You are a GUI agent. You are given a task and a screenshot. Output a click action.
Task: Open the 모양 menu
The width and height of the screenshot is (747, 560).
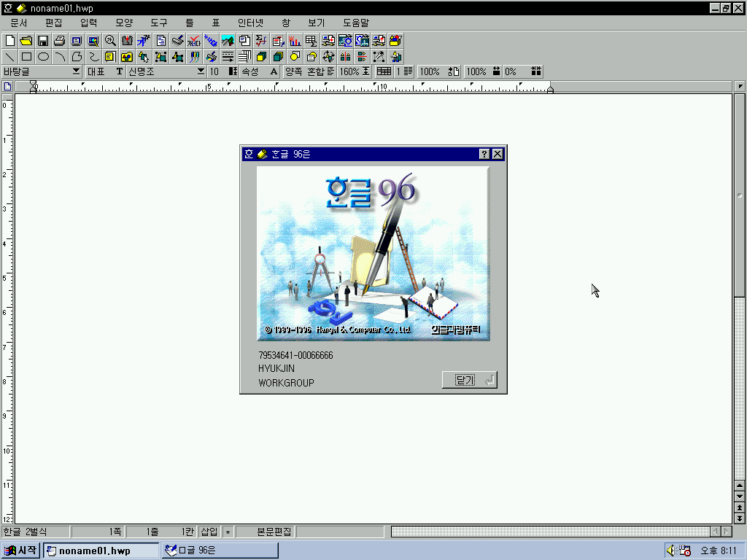[x=124, y=23]
